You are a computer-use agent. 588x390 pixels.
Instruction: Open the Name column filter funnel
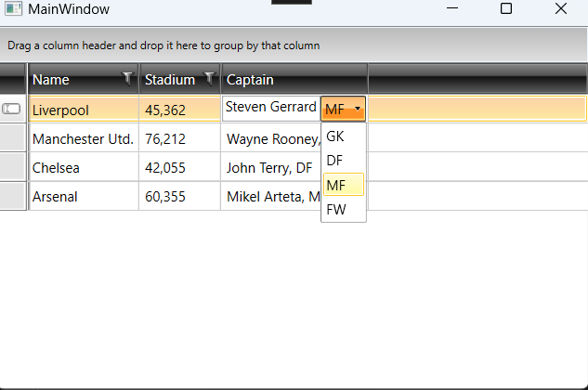[x=127, y=79]
